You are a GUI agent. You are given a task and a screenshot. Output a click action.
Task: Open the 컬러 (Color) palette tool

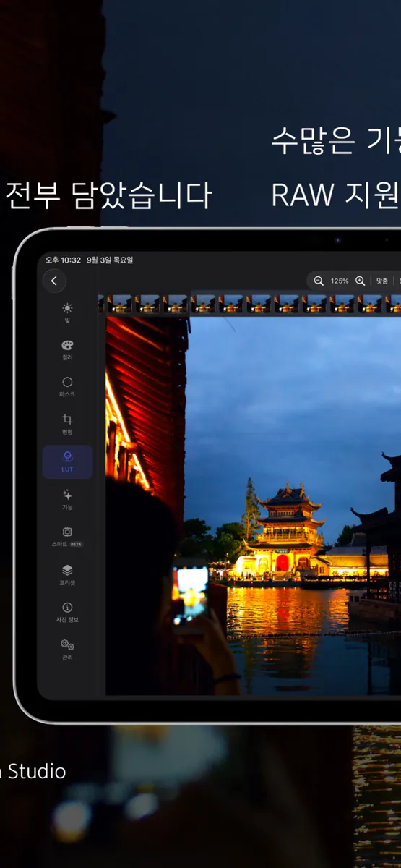[67, 350]
